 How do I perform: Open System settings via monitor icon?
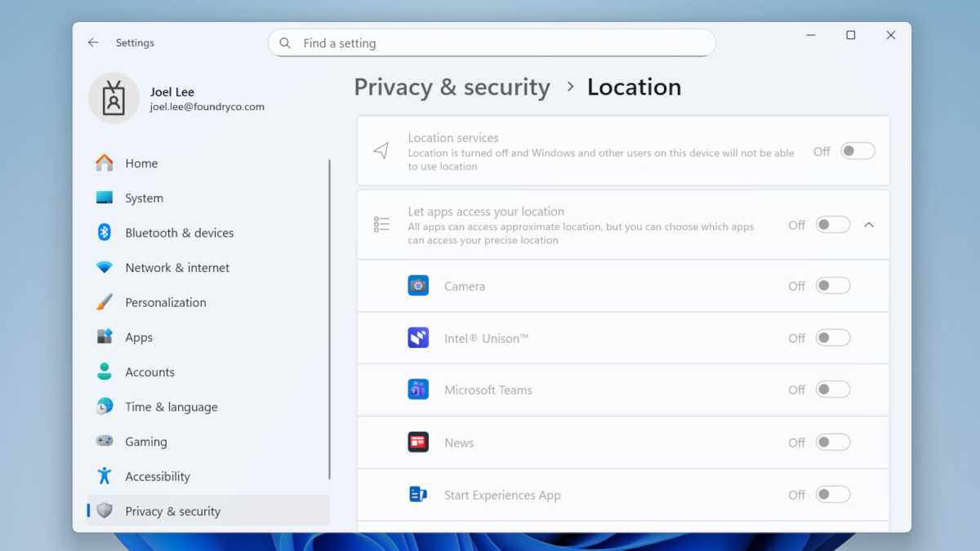point(105,198)
